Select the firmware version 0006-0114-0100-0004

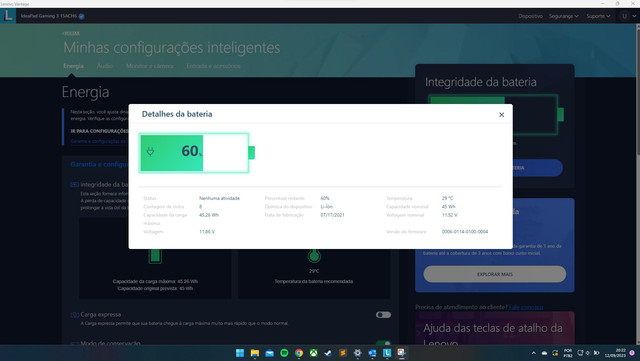point(464,232)
